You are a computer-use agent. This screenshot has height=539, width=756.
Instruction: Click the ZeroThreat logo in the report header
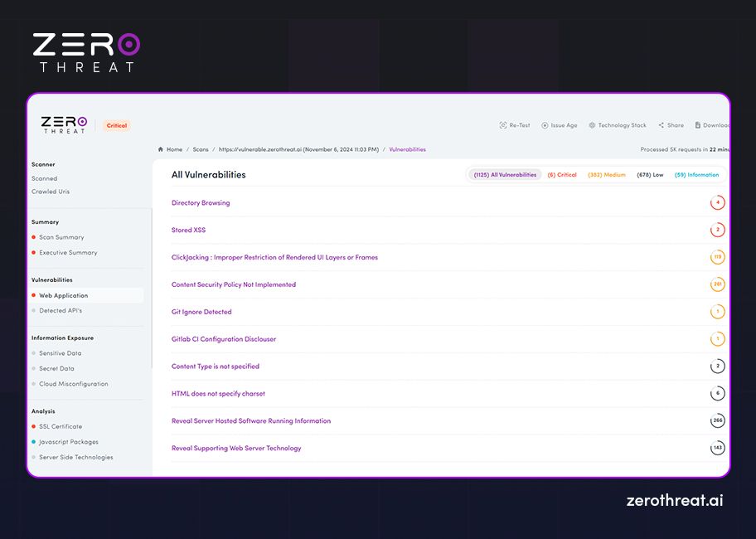(64, 124)
